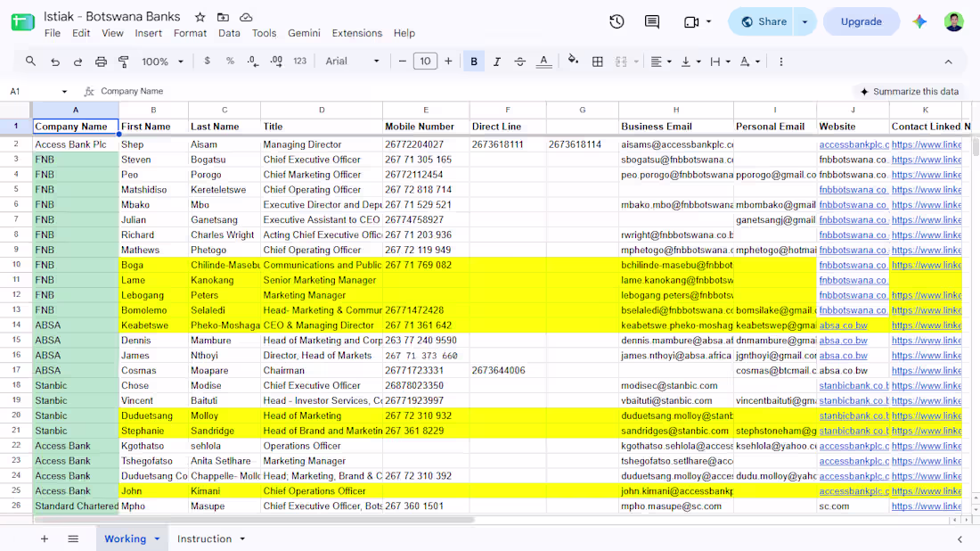
Task: Activate the paint format tool
Action: [x=124, y=62]
